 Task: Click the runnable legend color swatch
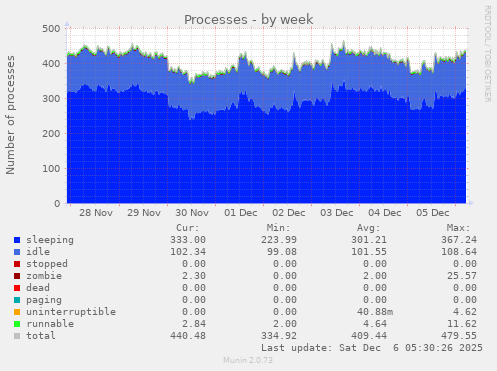17,324
